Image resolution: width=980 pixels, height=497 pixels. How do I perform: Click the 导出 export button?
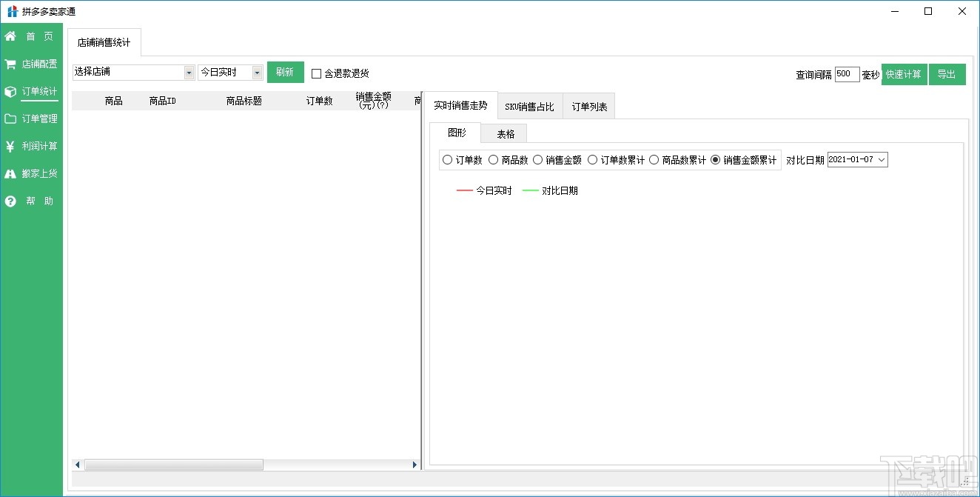pyautogui.click(x=948, y=74)
